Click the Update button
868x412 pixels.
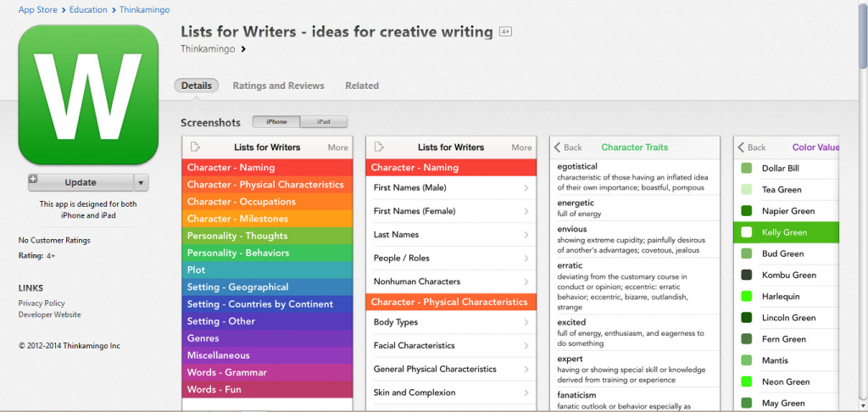pyautogui.click(x=81, y=183)
